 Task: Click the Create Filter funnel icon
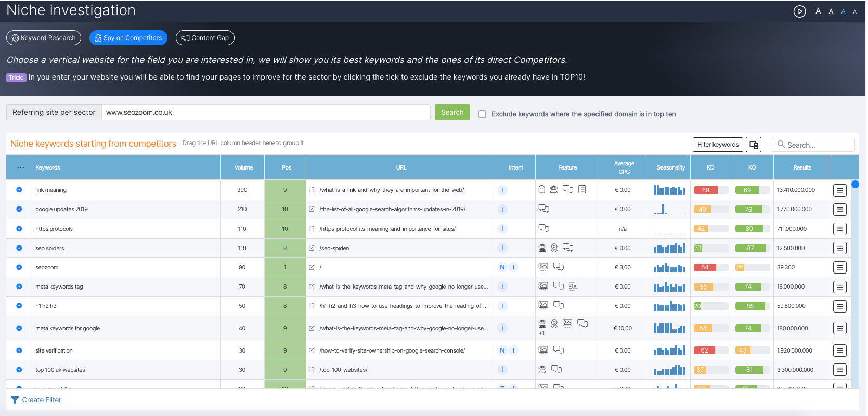tap(15, 400)
